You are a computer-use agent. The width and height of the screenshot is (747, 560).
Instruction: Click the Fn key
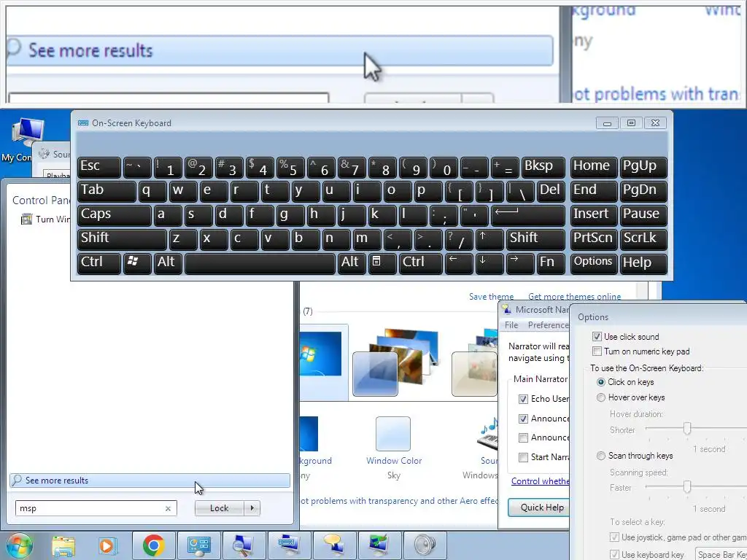point(550,263)
